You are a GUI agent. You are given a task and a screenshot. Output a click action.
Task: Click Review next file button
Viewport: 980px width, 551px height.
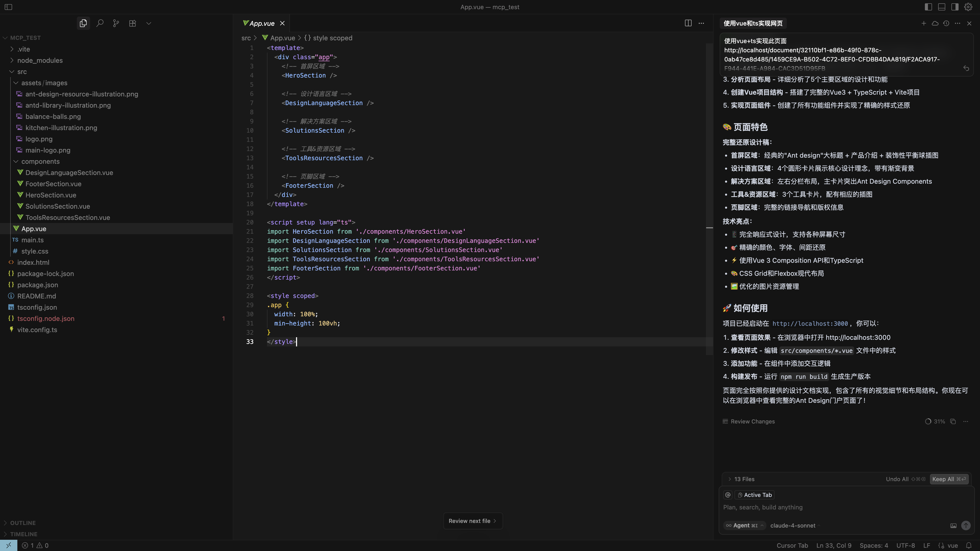[473, 521]
